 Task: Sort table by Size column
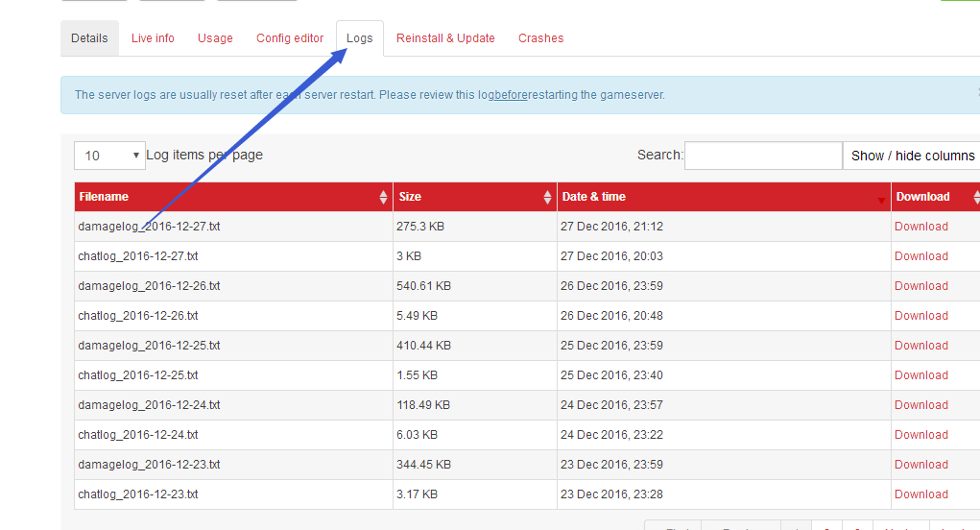point(474,197)
